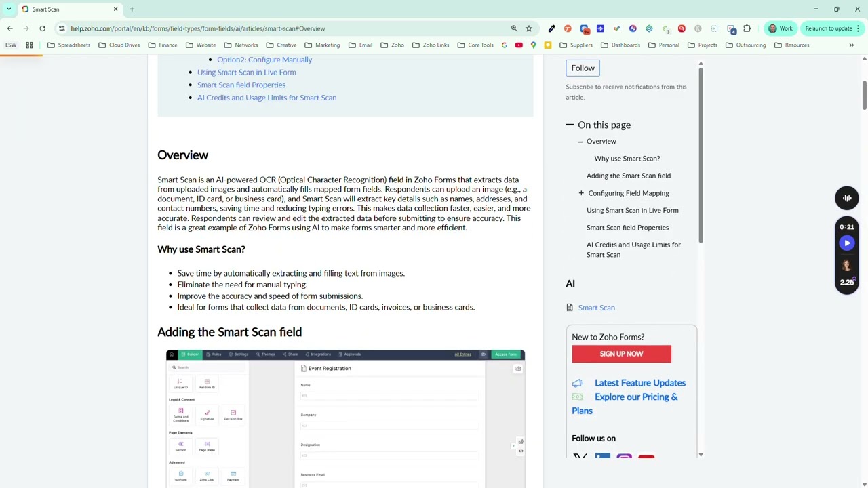This screenshot has height=488, width=868.
Task: Open the Spreadsheets bookmarks folder
Action: [69, 45]
